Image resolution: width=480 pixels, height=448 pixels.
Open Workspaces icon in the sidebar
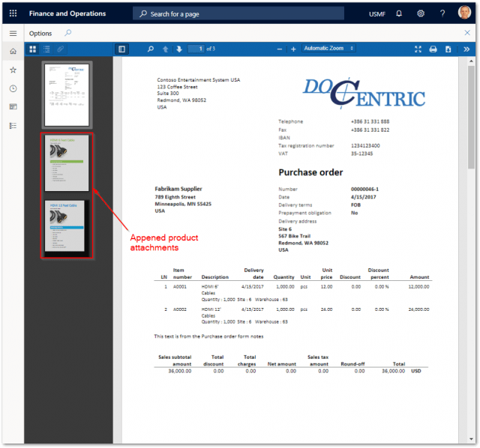pos(13,106)
